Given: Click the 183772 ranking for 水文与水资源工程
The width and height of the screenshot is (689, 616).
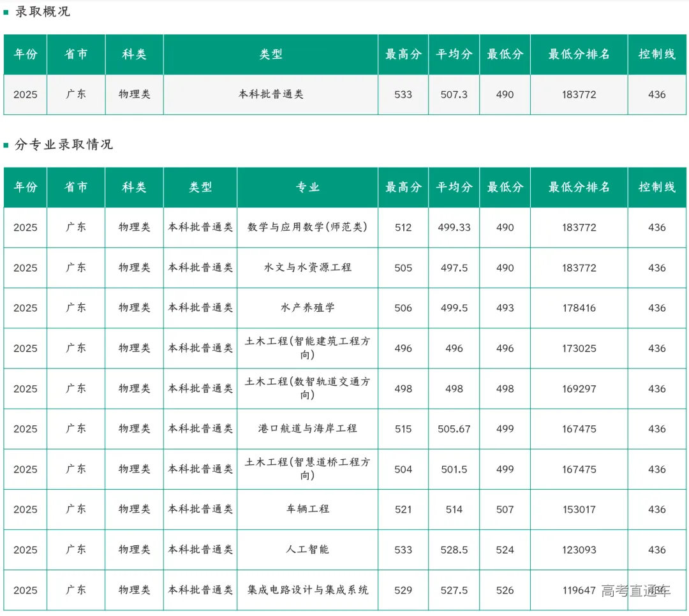Looking at the screenshot, I should 578,268.
